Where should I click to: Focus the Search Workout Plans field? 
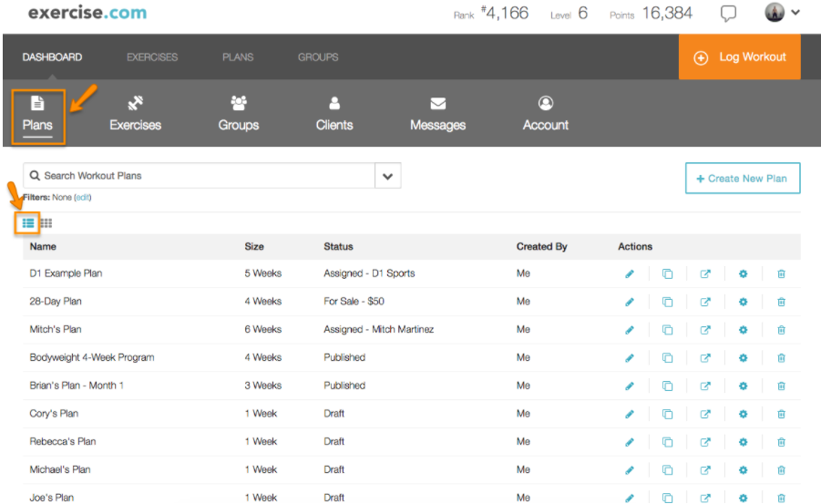click(199, 176)
